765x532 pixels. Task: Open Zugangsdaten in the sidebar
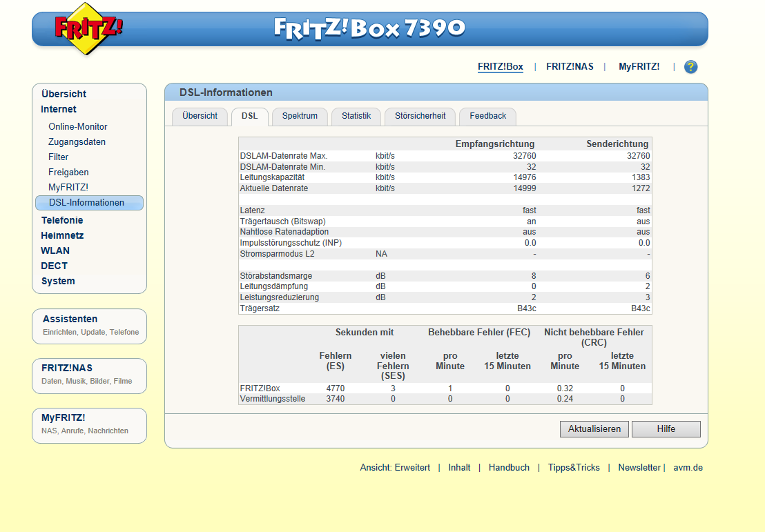pos(77,142)
